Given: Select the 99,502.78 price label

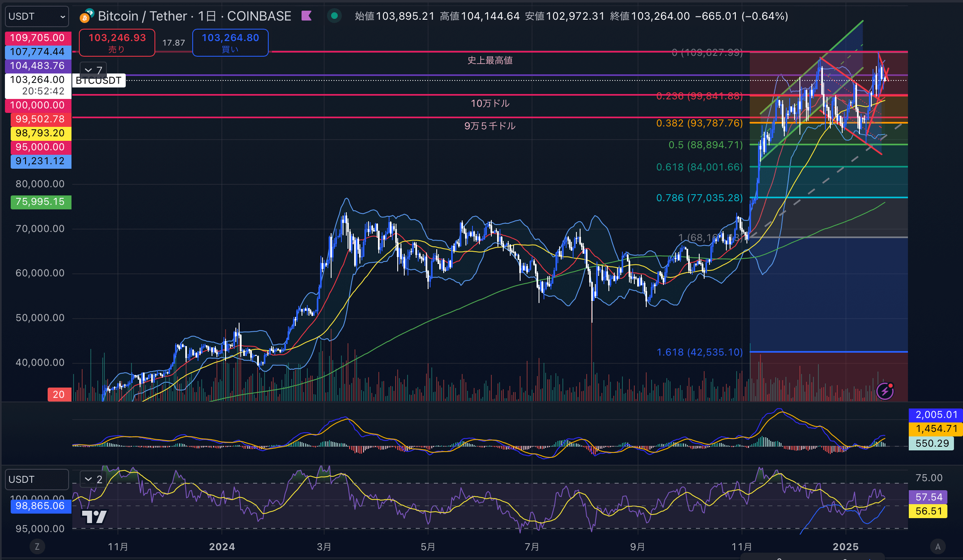Looking at the screenshot, I should 41,119.
